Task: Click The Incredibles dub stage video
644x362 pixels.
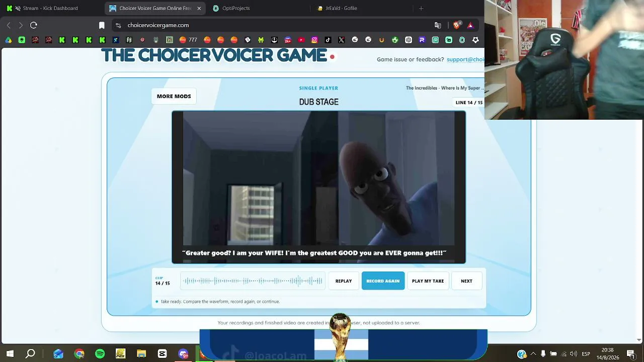Action: tap(318, 187)
